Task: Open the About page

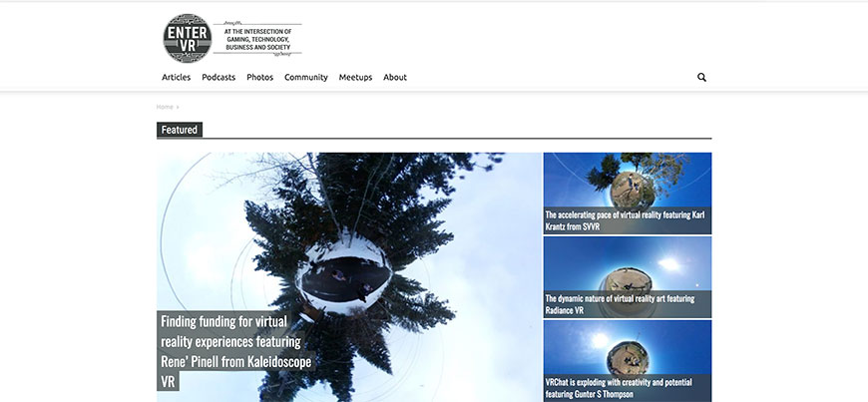Action: coord(395,77)
